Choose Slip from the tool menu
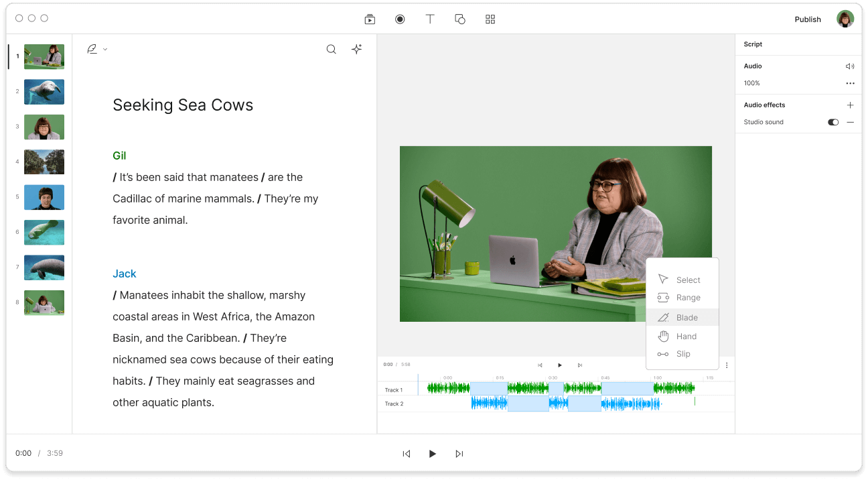Screen dimensions: 868x480 point(682,354)
